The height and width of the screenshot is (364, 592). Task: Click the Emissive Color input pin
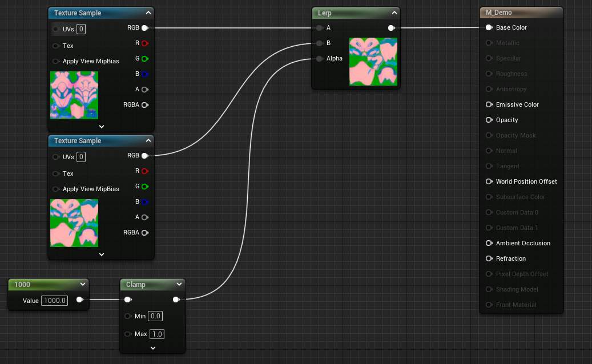tap(489, 104)
